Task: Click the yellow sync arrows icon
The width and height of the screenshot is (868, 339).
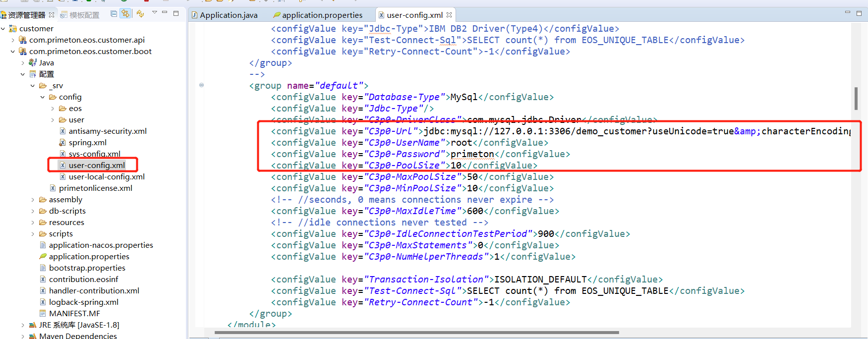Action: pos(140,14)
